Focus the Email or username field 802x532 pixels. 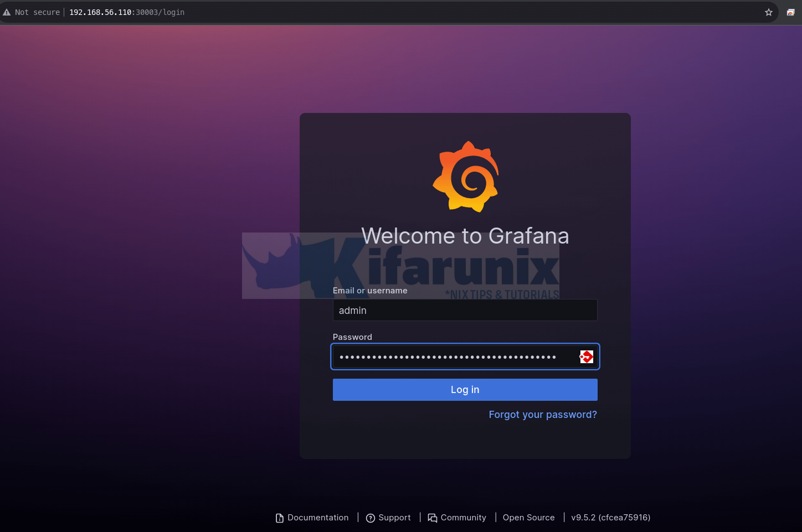(465, 310)
